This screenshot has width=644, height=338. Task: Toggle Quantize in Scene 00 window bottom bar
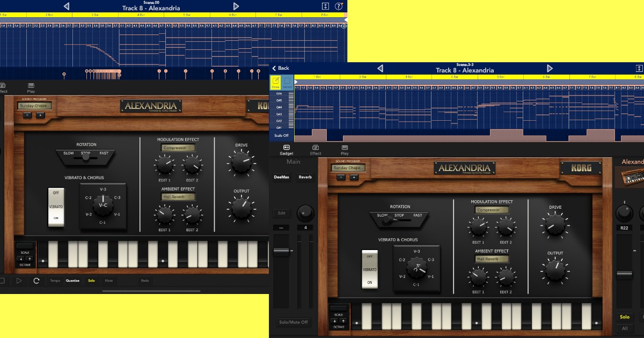click(x=72, y=281)
